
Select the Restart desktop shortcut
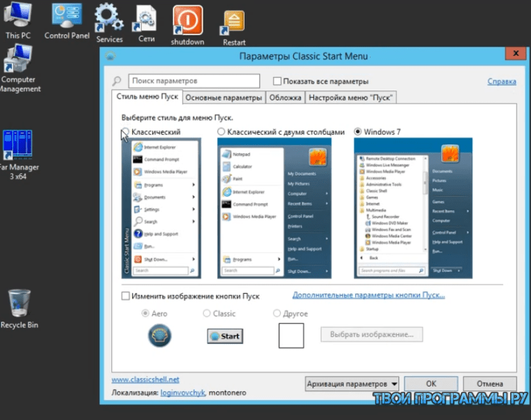click(x=234, y=28)
